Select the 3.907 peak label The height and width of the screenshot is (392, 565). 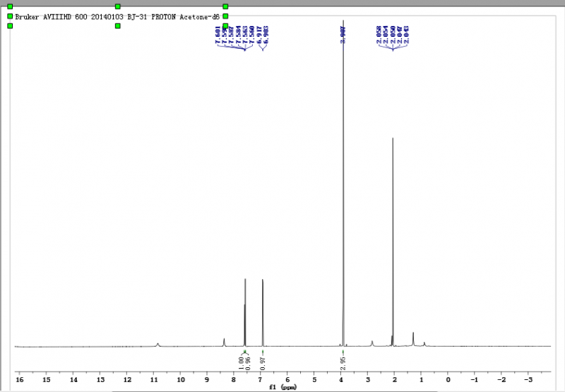tap(343, 35)
